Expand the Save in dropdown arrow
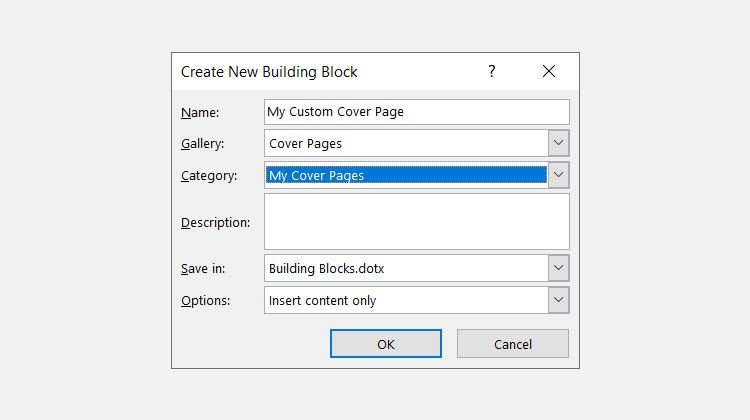This screenshot has height=420, width=750. click(558, 268)
